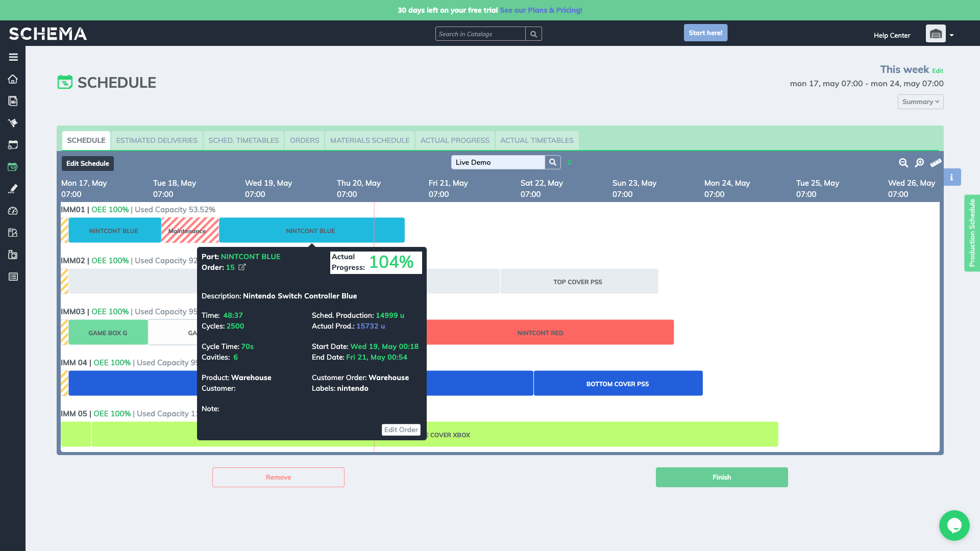
Task: Zoom out the schedule timeline
Action: pos(903,163)
